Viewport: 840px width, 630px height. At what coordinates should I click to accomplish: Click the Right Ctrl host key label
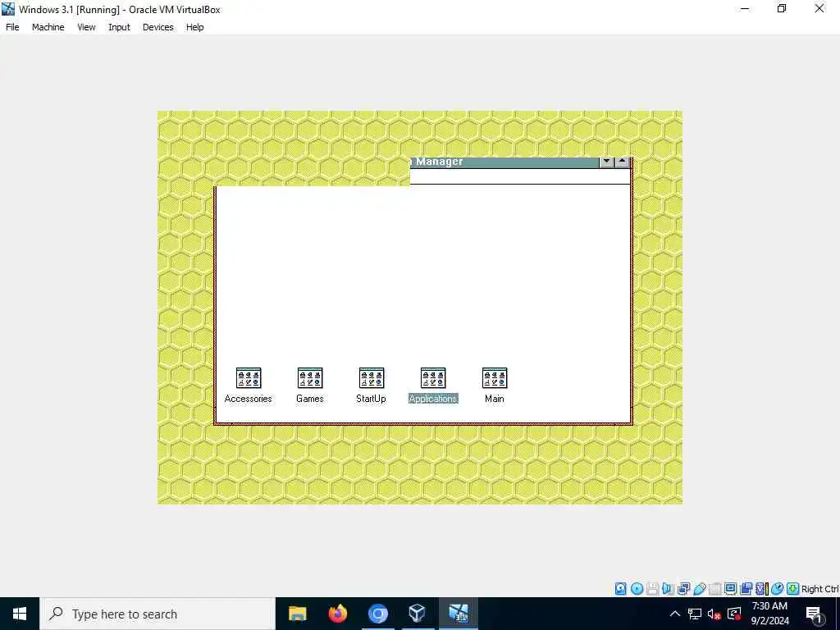pos(820,589)
